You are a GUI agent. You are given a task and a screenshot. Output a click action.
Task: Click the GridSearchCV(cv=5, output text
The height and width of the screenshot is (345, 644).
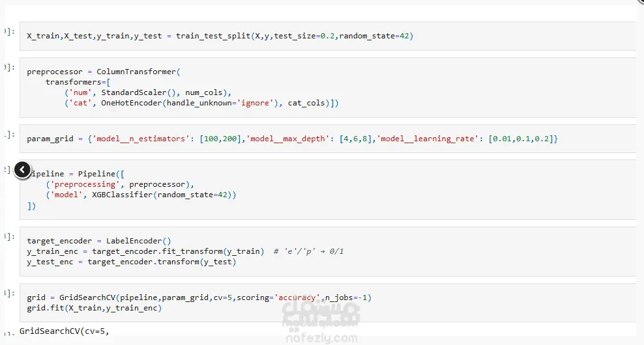(65, 331)
